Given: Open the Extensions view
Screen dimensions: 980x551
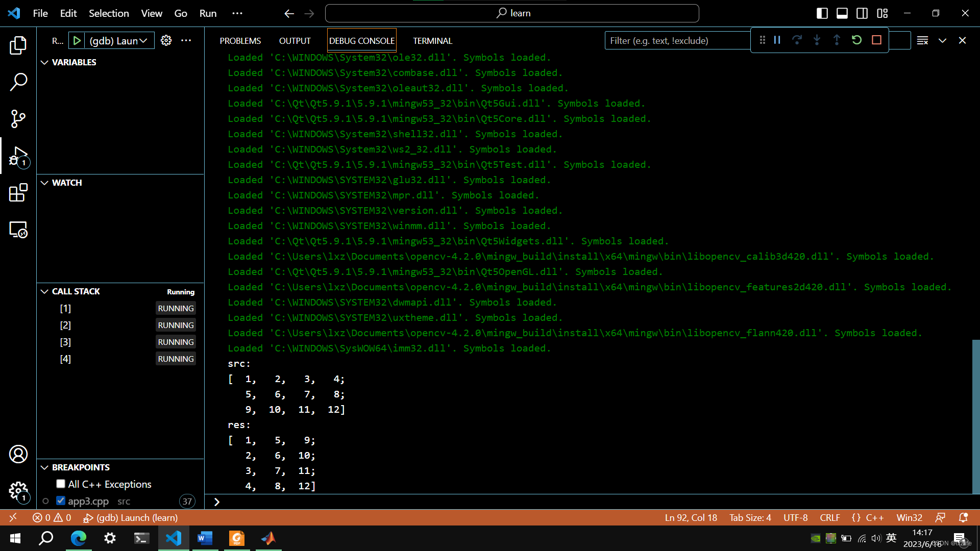Looking at the screenshot, I should 18,193.
